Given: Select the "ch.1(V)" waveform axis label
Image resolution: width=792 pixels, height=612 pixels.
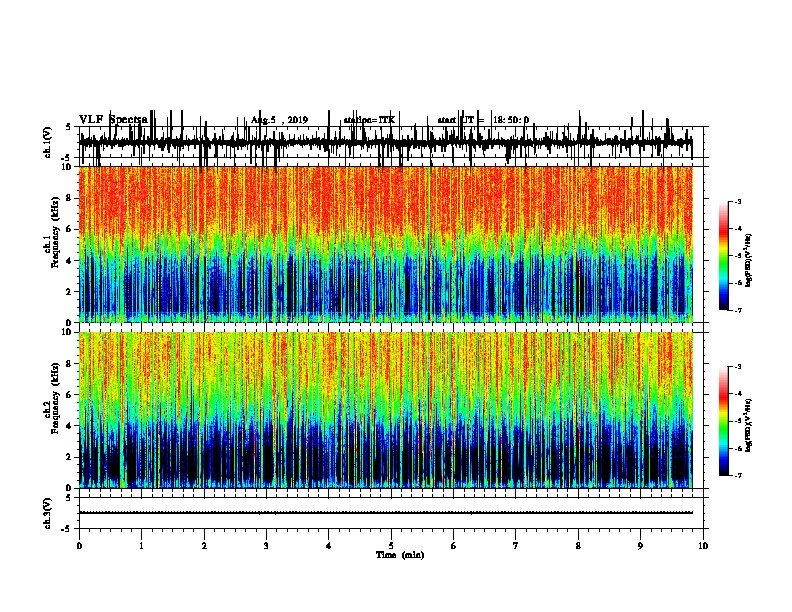Looking at the screenshot, I should click(48, 142).
